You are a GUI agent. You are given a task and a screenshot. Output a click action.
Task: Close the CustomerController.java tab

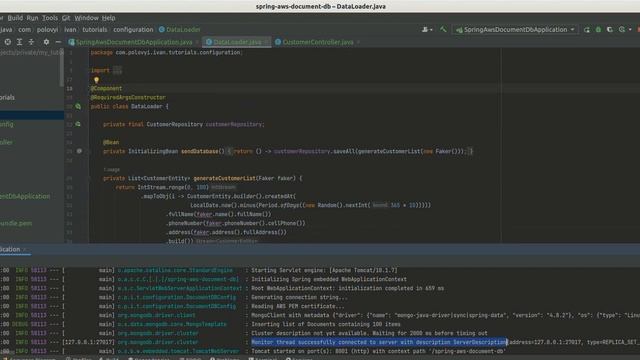click(x=358, y=42)
